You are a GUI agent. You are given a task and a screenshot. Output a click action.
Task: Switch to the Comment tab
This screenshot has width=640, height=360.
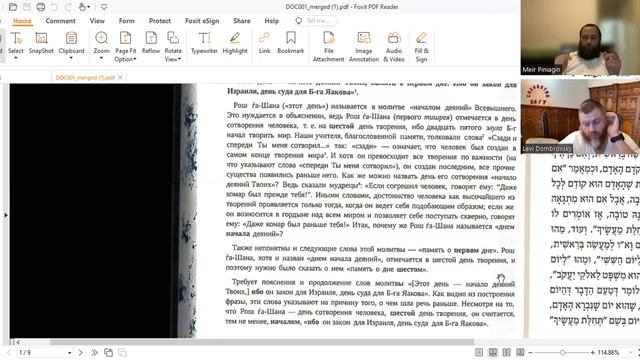pos(60,21)
